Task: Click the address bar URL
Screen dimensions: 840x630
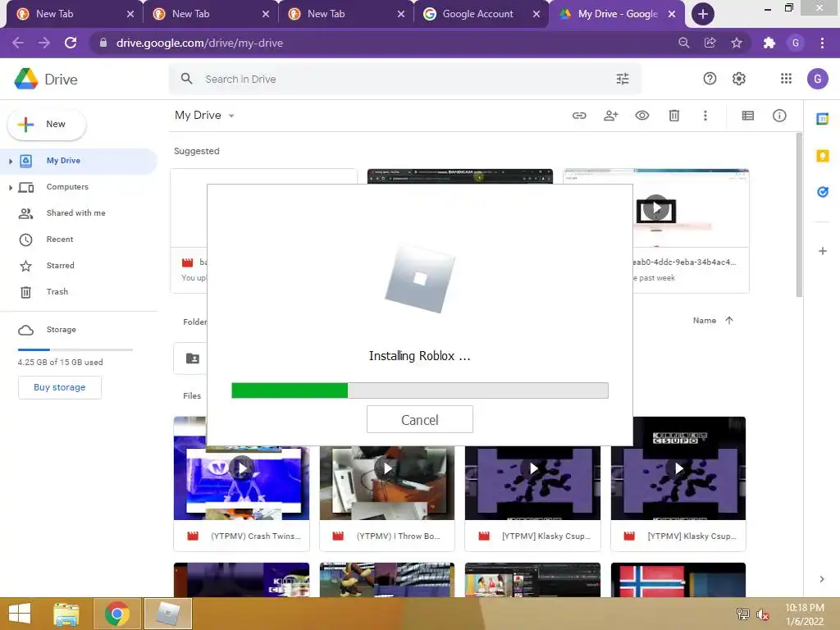Action: click(199, 43)
